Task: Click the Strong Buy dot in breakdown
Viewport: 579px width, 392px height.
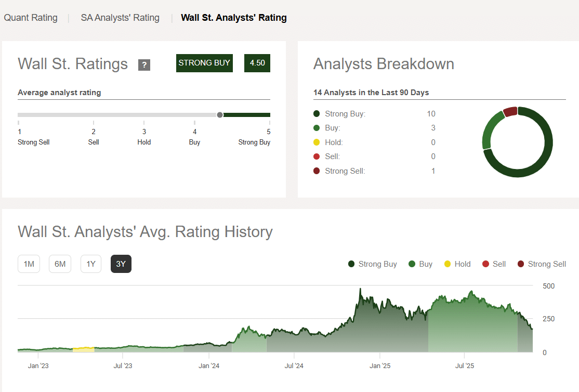Action: click(317, 114)
